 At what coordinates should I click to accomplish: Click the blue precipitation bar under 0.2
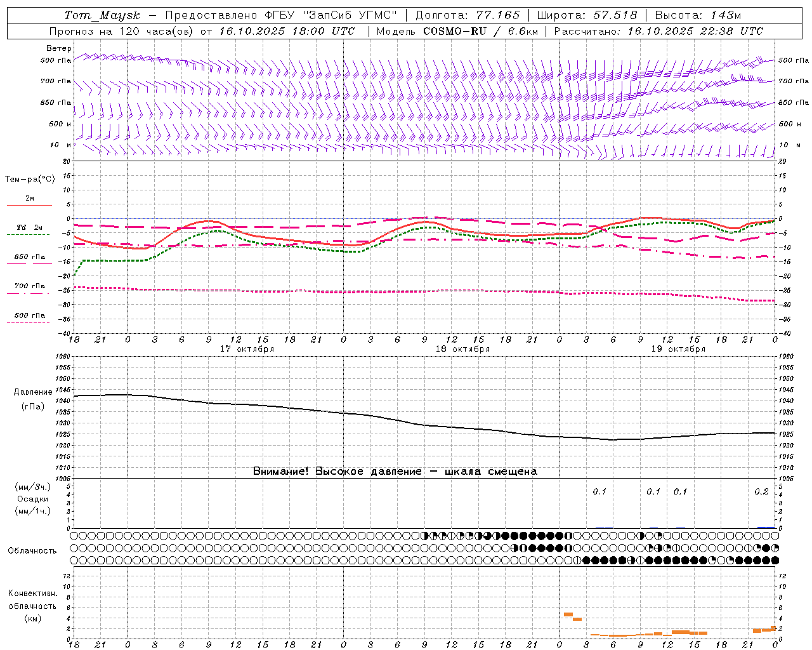(x=766, y=527)
